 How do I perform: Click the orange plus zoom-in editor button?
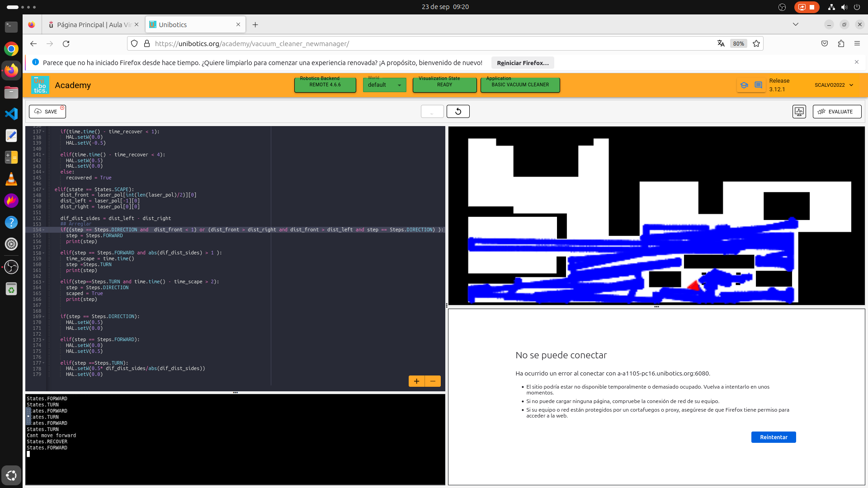pos(416,381)
